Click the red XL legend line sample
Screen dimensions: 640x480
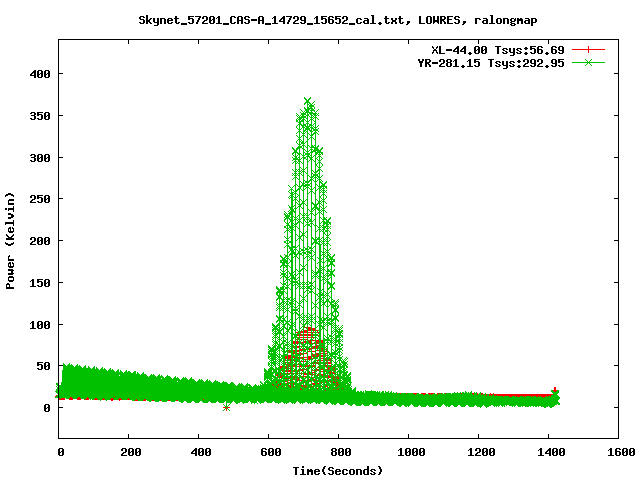pos(588,50)
